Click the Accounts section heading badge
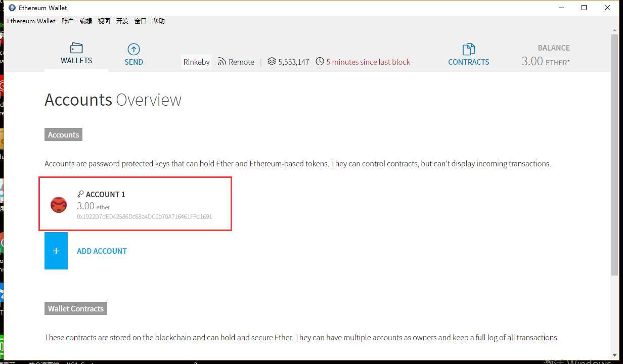The image size is (623, 364). pyautogui.click(x=63, y=135)
